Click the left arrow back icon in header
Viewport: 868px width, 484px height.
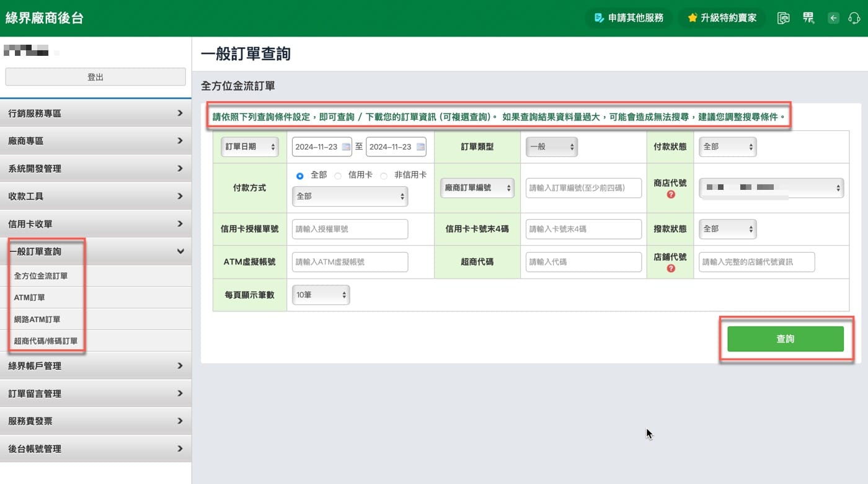834,18
